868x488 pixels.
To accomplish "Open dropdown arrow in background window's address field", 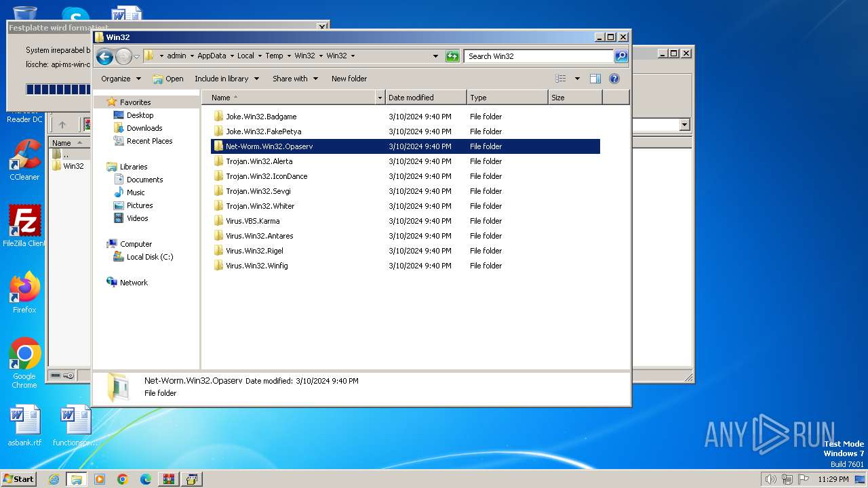I will tap(684, 125).
